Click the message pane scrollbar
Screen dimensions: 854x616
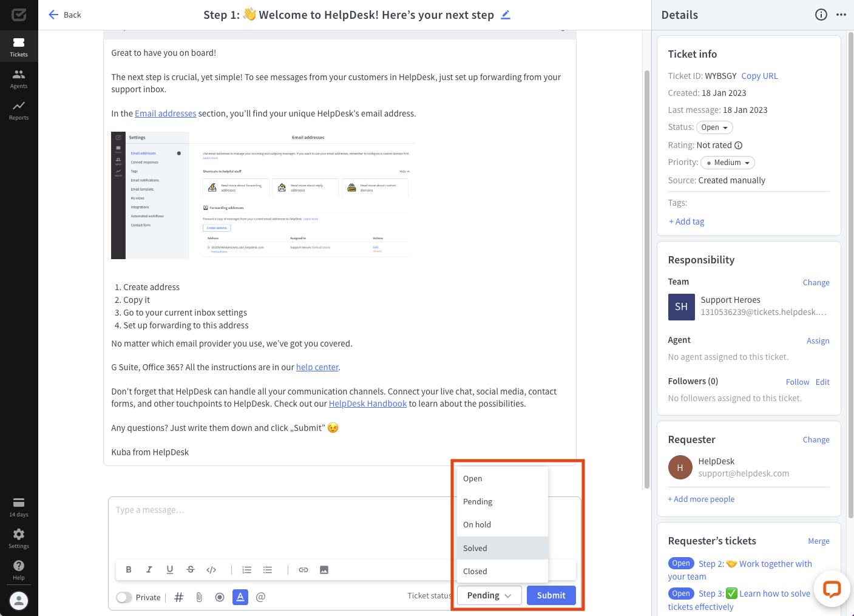click(646, 279)
